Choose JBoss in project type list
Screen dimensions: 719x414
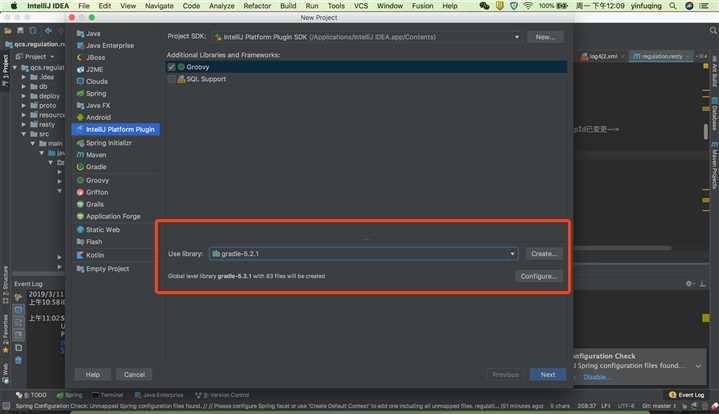95,57
